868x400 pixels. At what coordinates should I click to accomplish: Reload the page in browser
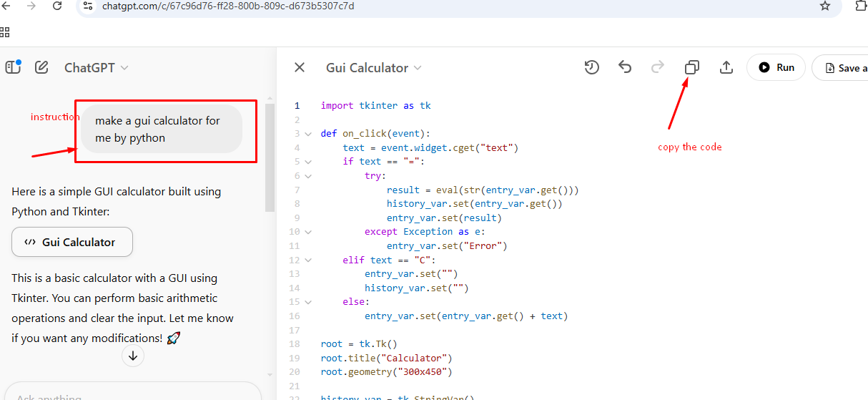[57, 6]
